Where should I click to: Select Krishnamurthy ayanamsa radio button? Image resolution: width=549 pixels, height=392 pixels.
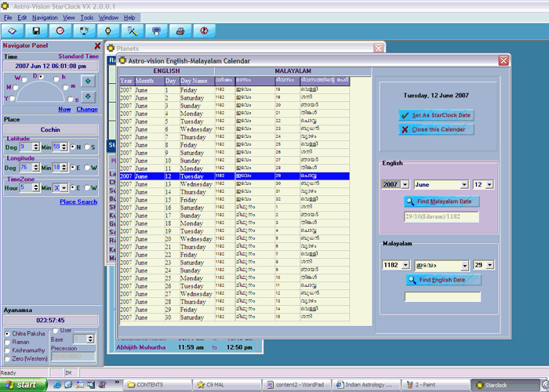(x=7, y=350)
